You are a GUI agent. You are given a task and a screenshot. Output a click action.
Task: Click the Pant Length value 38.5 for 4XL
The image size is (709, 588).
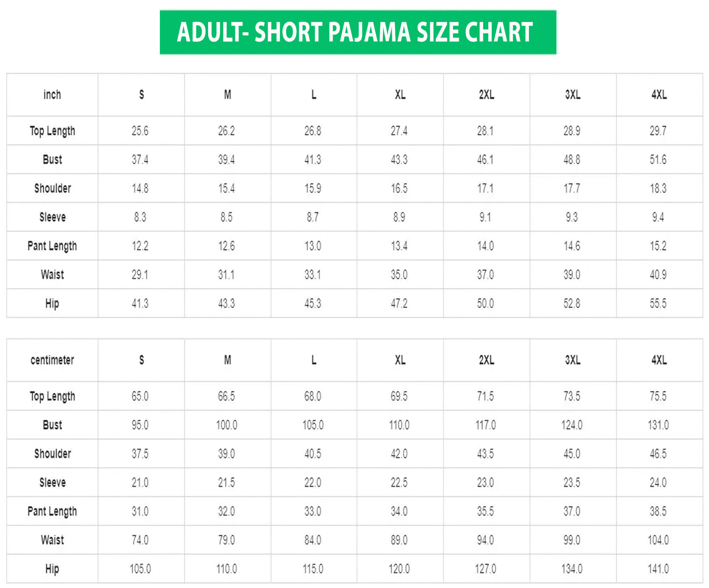tap(658, 511)
